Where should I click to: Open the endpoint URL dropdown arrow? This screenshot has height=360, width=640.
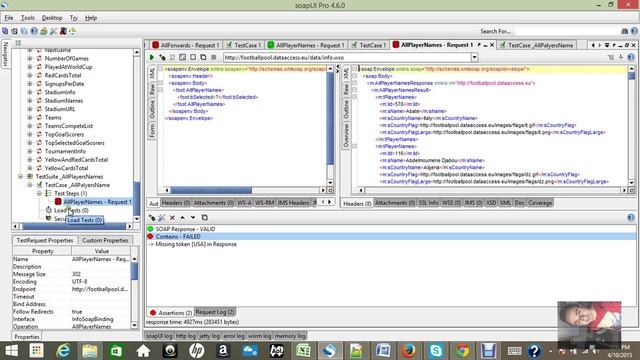(x=474, y=57)
